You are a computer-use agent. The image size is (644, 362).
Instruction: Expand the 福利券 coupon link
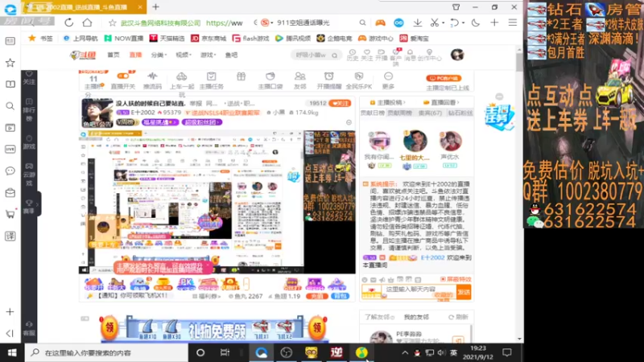(x=207, y=296)
